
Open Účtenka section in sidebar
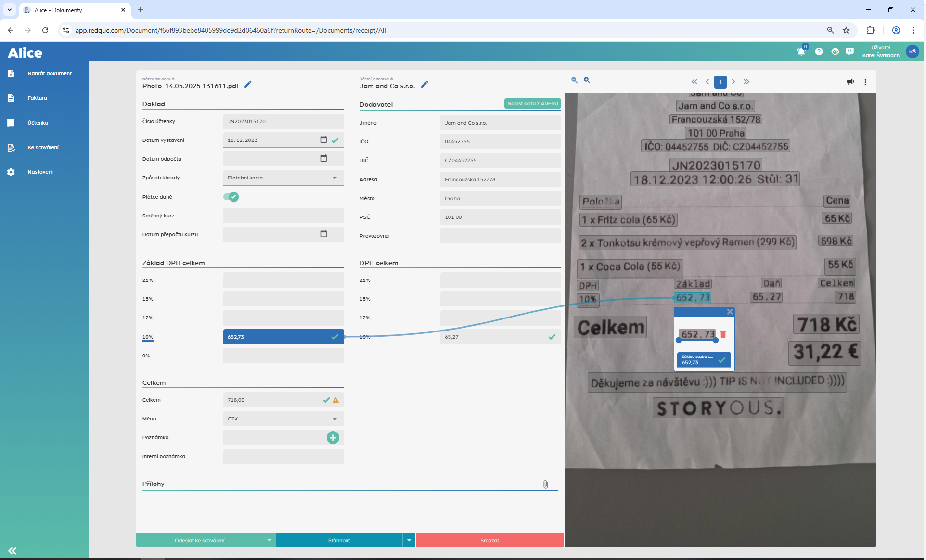[x=44, y=123]
